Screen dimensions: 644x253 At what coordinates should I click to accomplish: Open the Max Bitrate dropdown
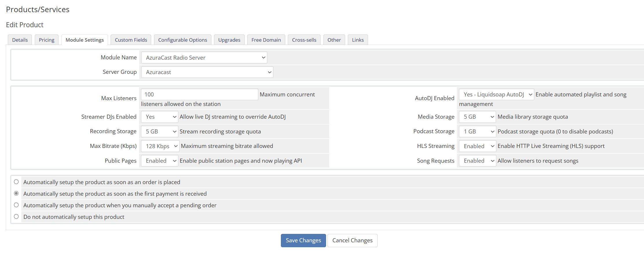pos(160,146)
